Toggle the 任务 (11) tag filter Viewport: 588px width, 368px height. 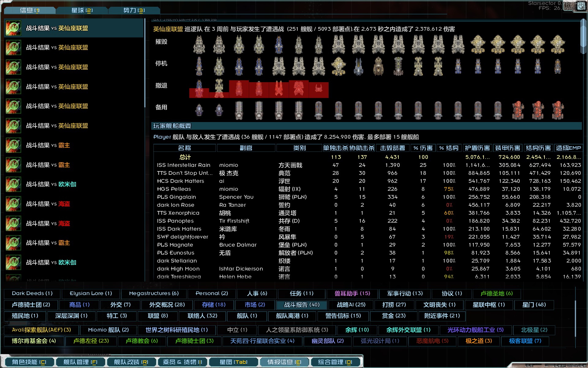pyautogui.click(x=302, y=293)
